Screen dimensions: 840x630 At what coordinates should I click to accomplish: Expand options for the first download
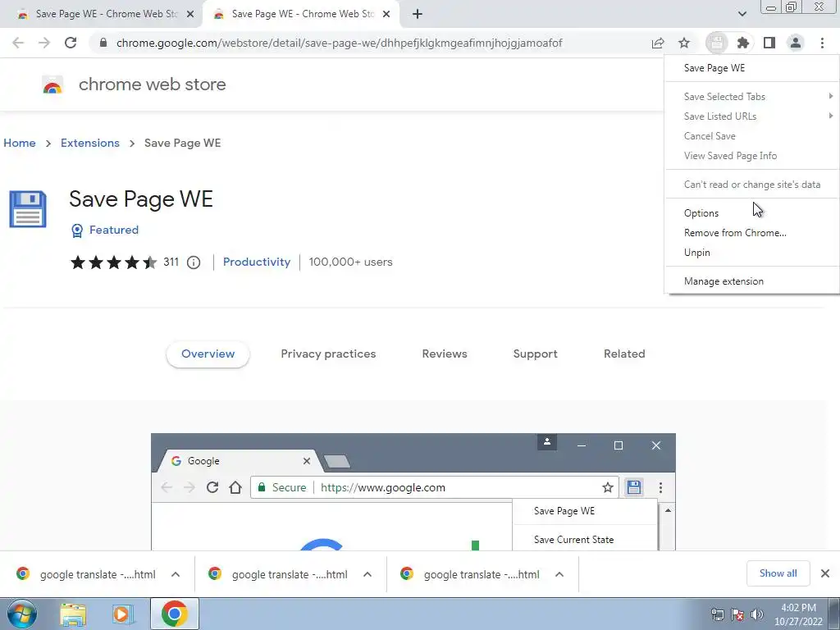(x=176, y=574)
